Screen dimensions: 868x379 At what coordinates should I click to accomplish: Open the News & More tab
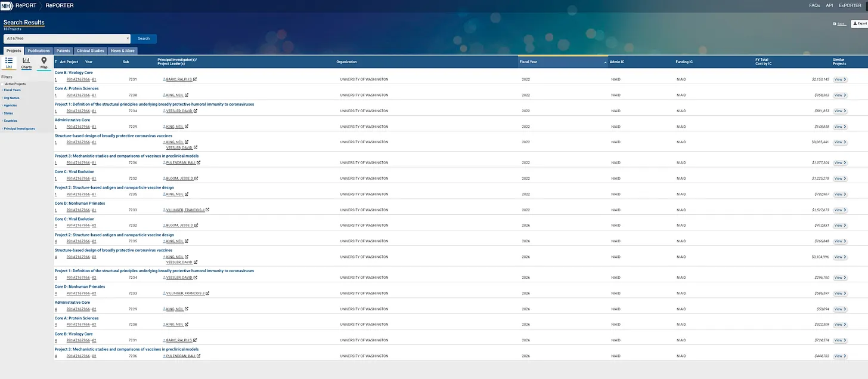click(122, 51)
